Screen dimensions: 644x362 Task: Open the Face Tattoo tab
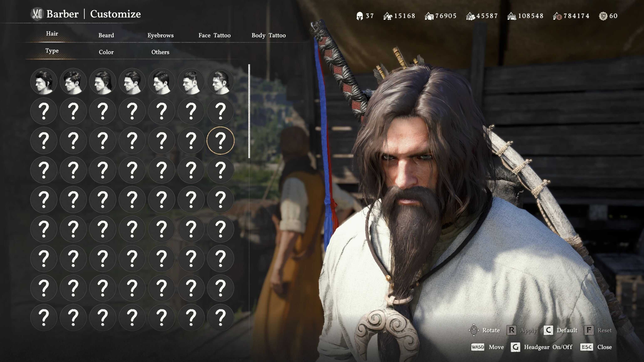(215, 35)
